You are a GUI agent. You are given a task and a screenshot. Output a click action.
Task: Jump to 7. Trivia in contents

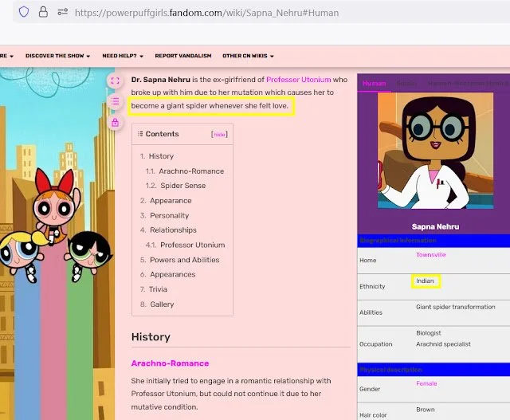(x=154, y=289)
